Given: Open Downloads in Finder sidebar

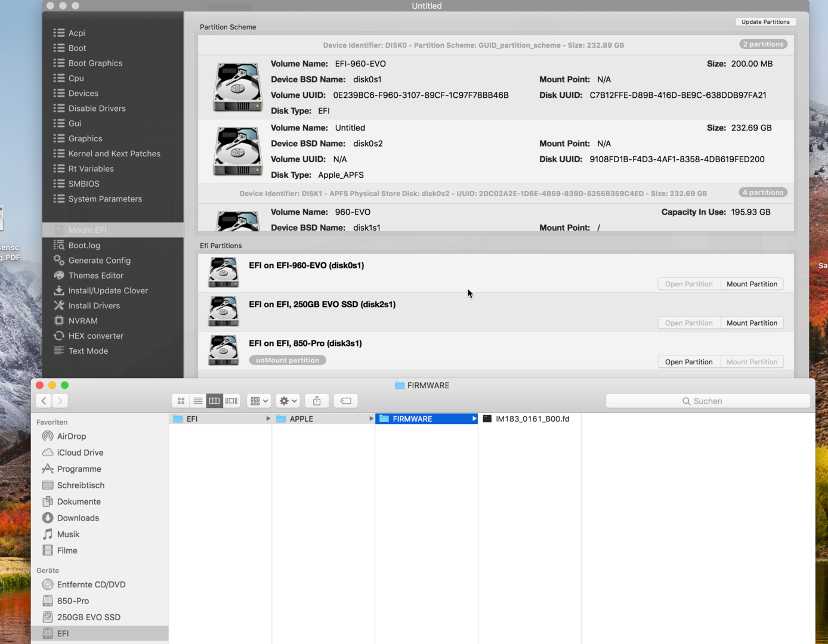Looking at the screenshot, I should coord(78,518).
